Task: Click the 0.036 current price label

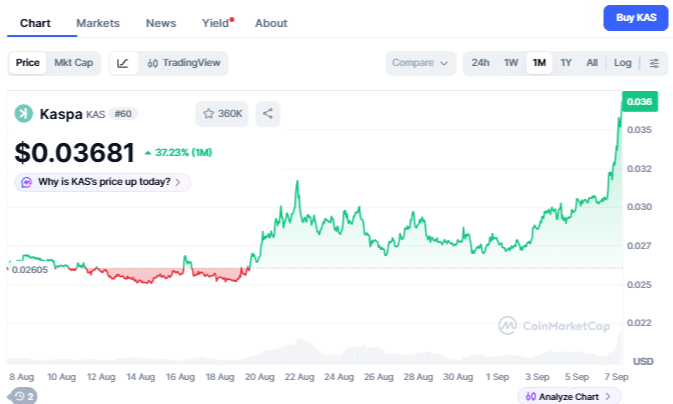Action: click(x=640, y=102)
